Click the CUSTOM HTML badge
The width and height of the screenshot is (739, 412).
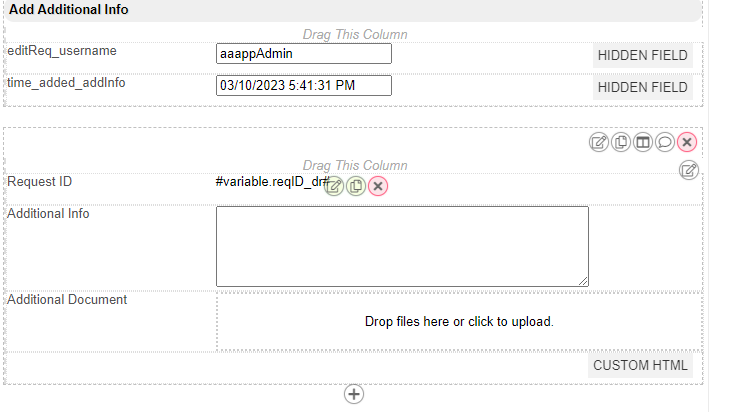[x=641, y=366]
